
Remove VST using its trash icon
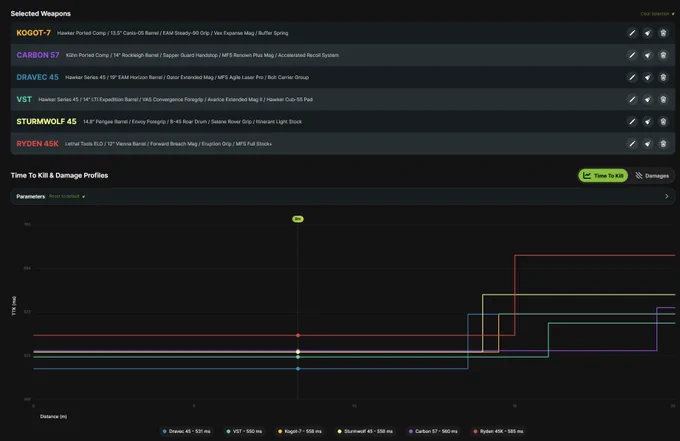663,99
